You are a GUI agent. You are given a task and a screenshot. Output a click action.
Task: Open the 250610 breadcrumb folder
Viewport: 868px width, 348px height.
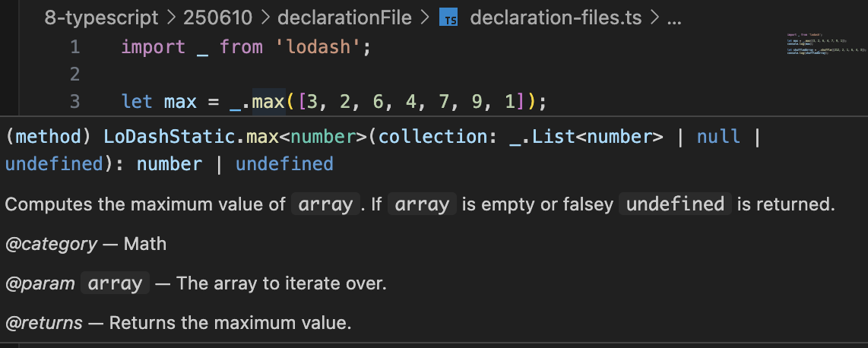[x=217, y=18]
